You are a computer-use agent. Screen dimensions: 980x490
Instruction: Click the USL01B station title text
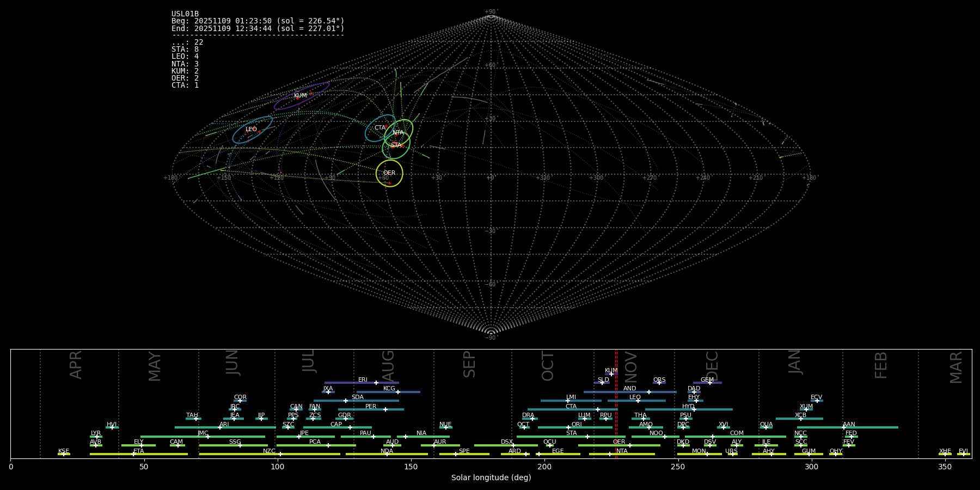(185, 14)
